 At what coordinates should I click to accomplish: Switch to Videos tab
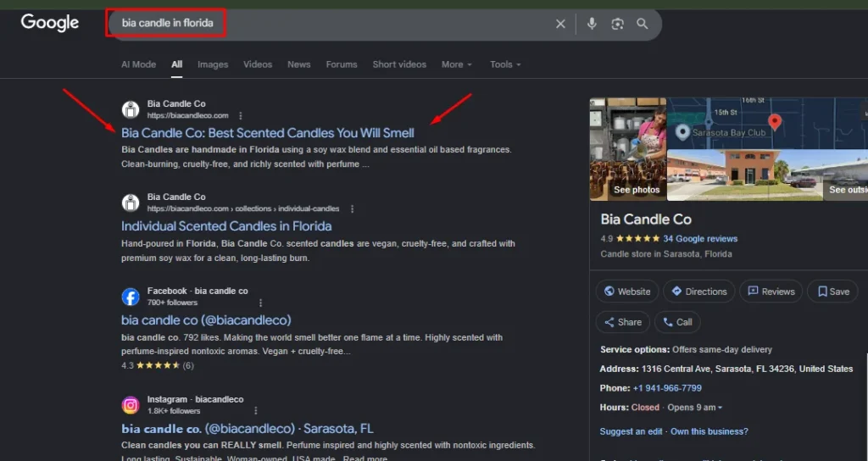coord(258,64)
